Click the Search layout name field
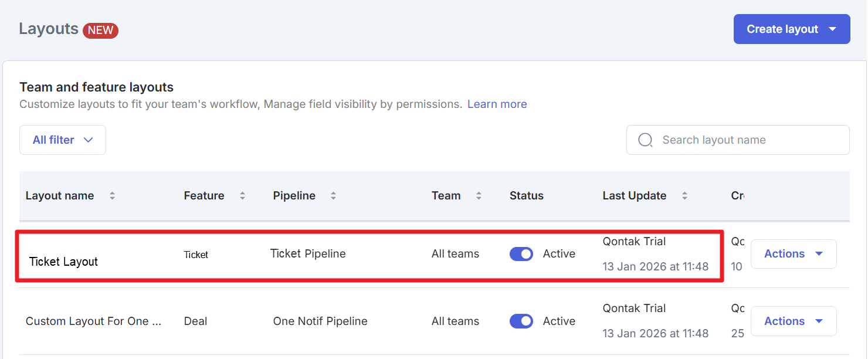 pyautogui.click(x=745, y=140)
